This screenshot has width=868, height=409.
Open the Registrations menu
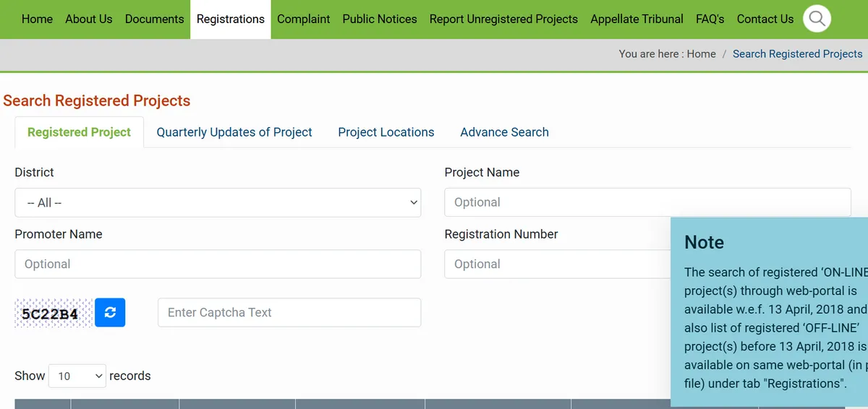(x=230, y=20)
